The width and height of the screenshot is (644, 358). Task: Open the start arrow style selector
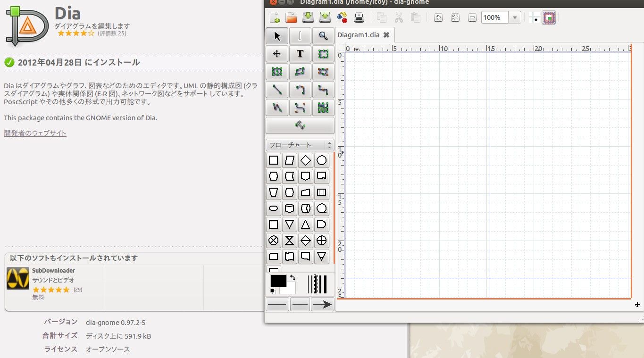click(277, 304)
